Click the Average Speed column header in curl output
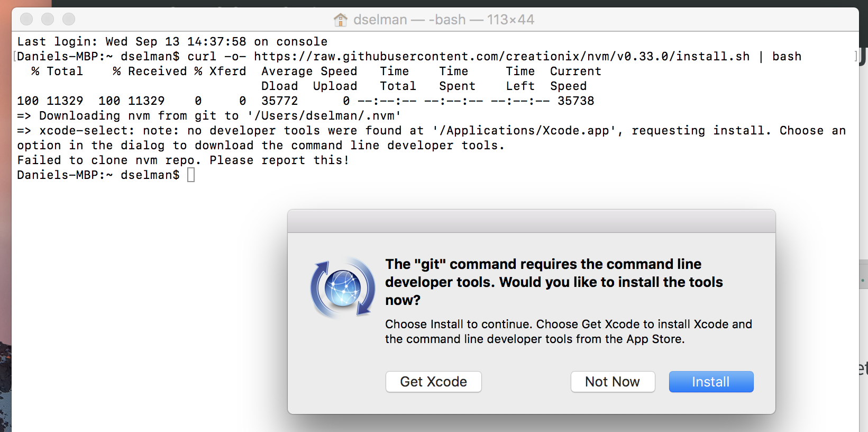This screenshot has width=868, height=432. pos(309,71)
